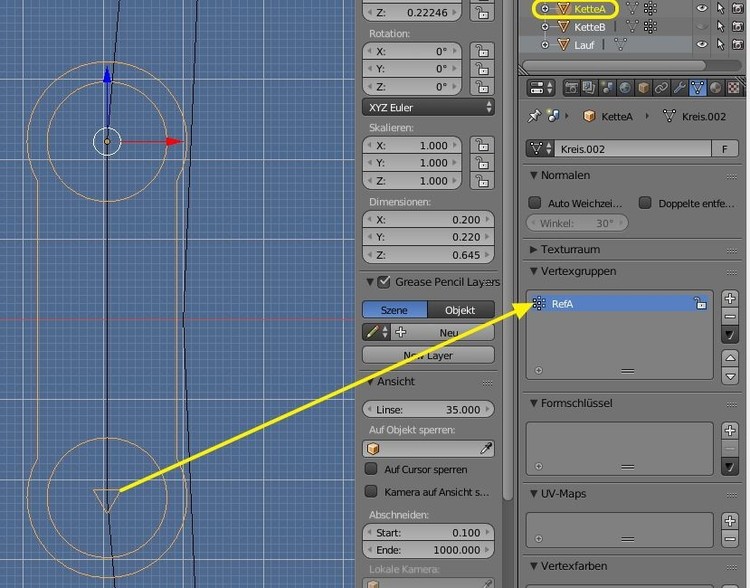Toggle the Grease Pencil Layers checkbox

tap(384, 282)
